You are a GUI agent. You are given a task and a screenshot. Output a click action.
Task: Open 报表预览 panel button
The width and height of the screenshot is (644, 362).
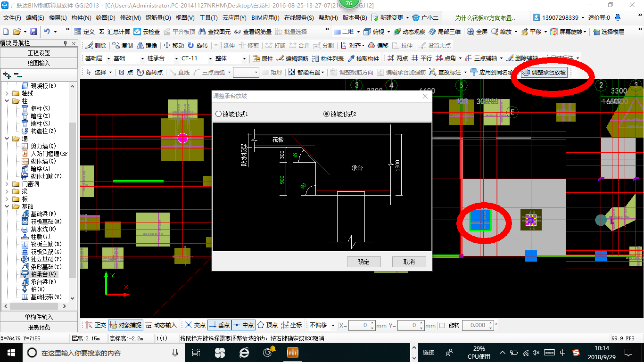tap(39, 327)
